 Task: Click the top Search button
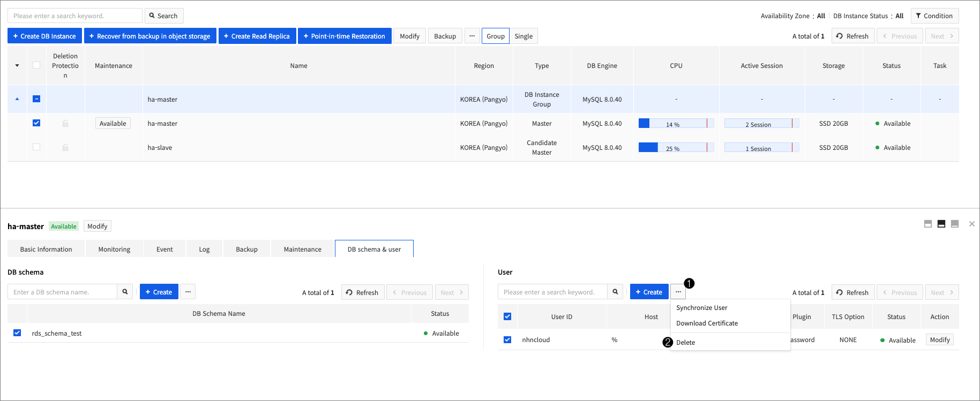[x=164, y=16]
